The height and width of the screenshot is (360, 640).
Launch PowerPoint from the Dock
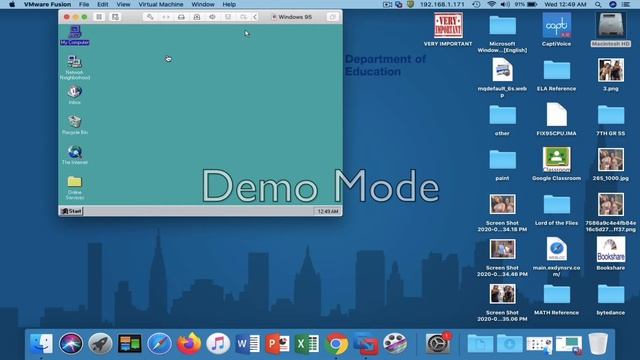[x=277, y=344]
